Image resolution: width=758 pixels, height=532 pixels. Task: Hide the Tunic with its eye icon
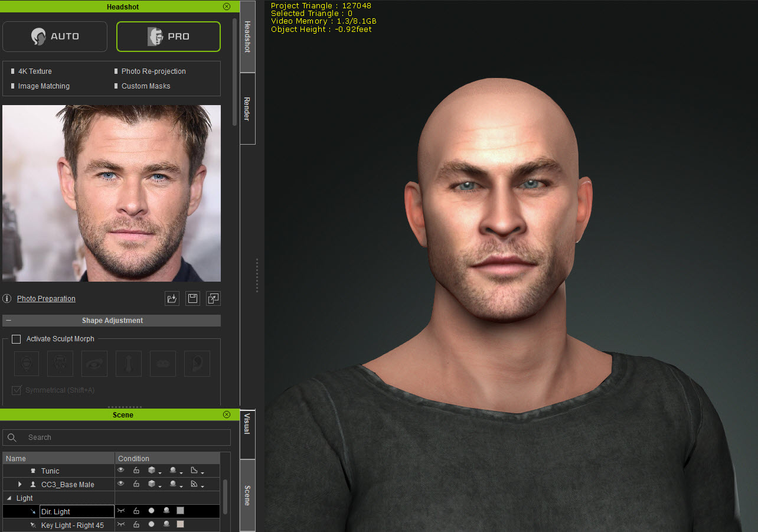(x=121, y=471)
